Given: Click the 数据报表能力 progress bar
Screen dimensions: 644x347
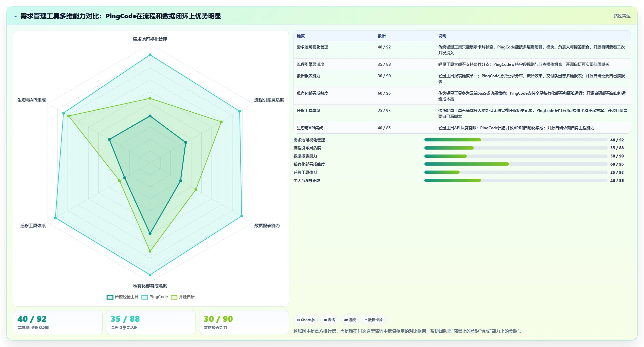Looking at the screenshot, I should [516, 156].
